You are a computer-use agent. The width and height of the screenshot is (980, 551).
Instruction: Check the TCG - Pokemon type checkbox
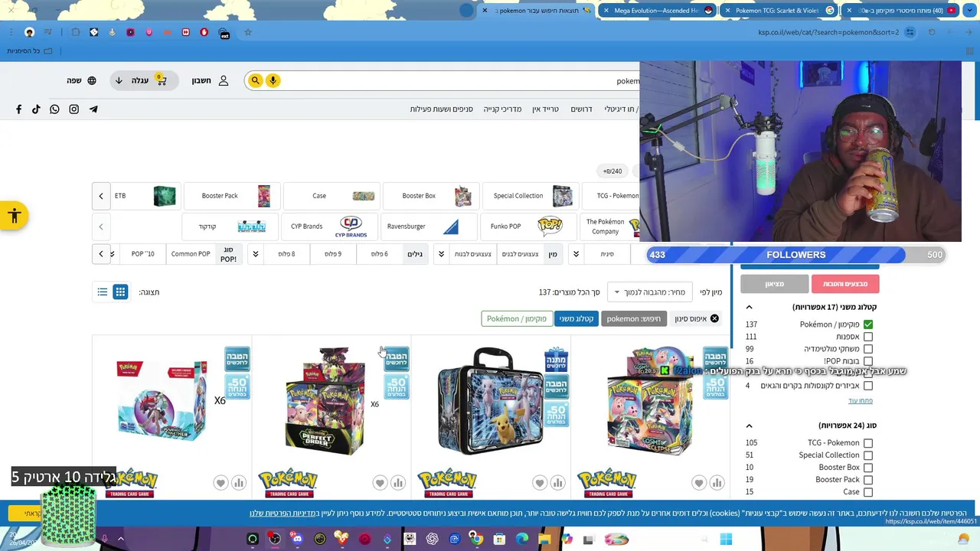[868, 443]
